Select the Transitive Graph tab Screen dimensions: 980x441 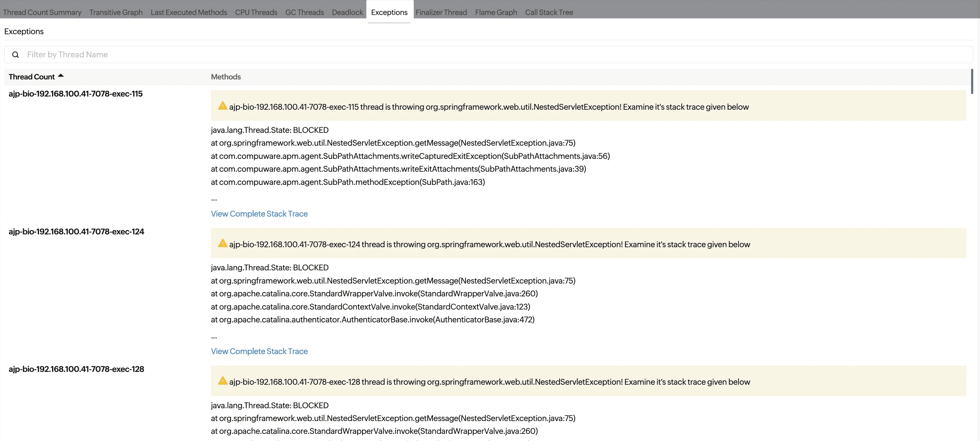coord(116,12)
